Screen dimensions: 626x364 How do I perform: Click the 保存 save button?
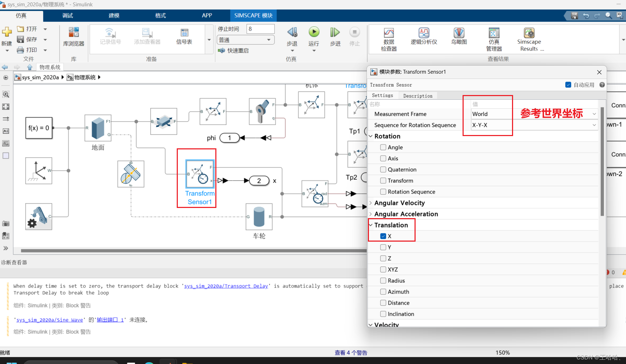pyautogui.click(x=27, y=39)
